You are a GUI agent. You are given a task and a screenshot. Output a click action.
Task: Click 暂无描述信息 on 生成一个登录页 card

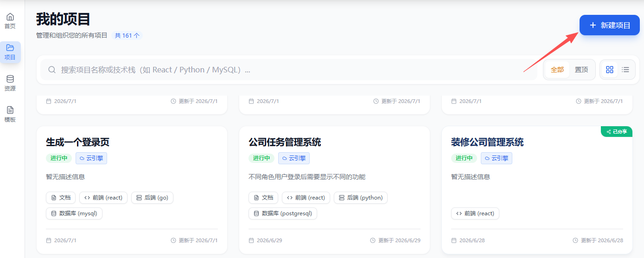pyautogui.click(x=65, y=177)
